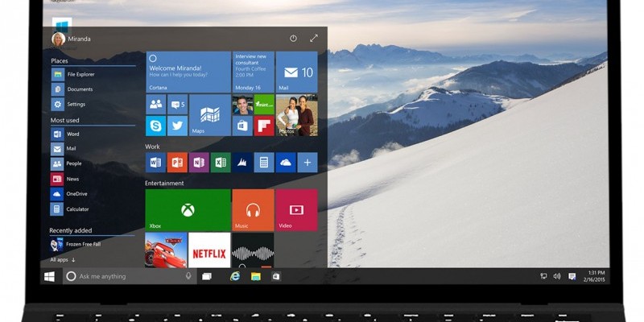
Task: Click the plus tile in Work group
Action: [x=308, y=163]
